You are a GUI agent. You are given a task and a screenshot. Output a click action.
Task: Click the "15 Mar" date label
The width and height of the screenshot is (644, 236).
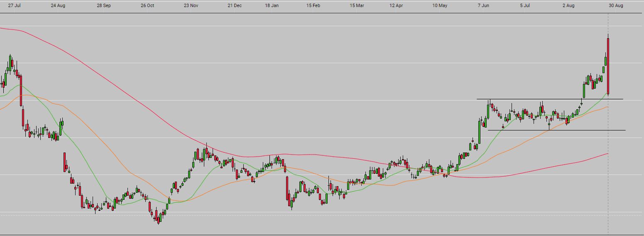pos(357,6)
